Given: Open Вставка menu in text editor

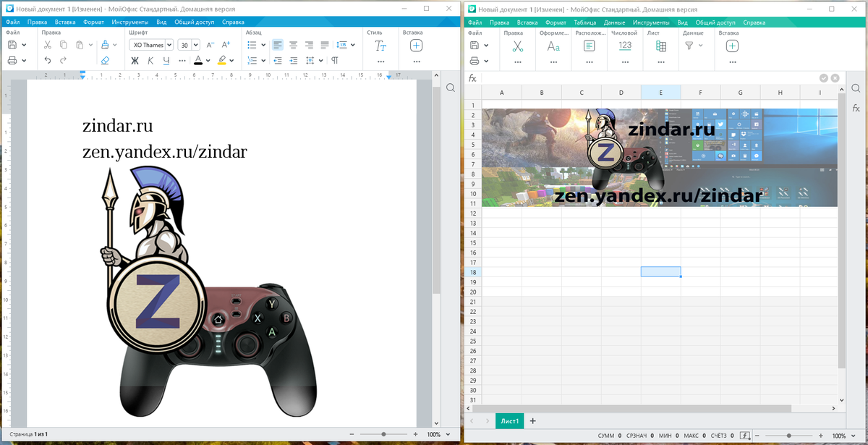Looking at the screenshot, I should [65, 22].
